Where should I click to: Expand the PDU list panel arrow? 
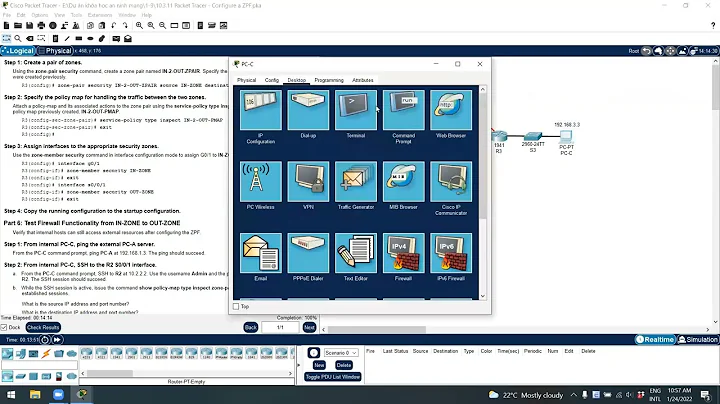click(298, 365)
